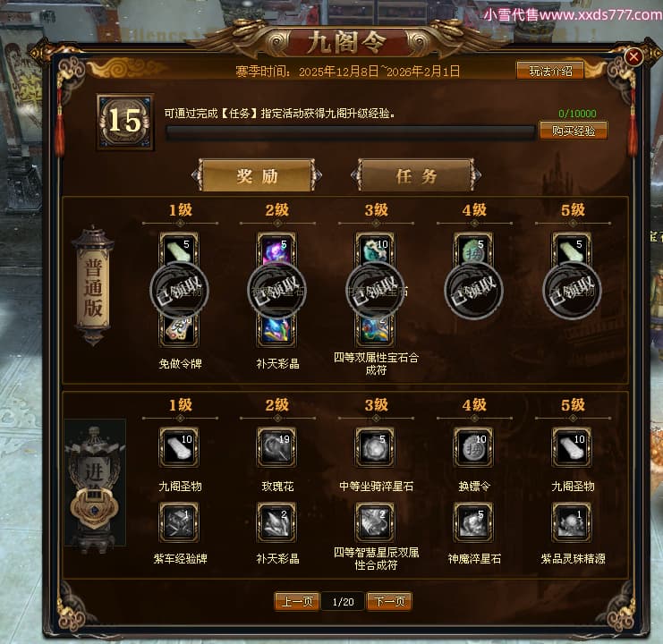The width and height of the screenshot is (663, 644).
Task: Click the 中等坐骑淬星石 reward icon
Action: pos(375,446)
